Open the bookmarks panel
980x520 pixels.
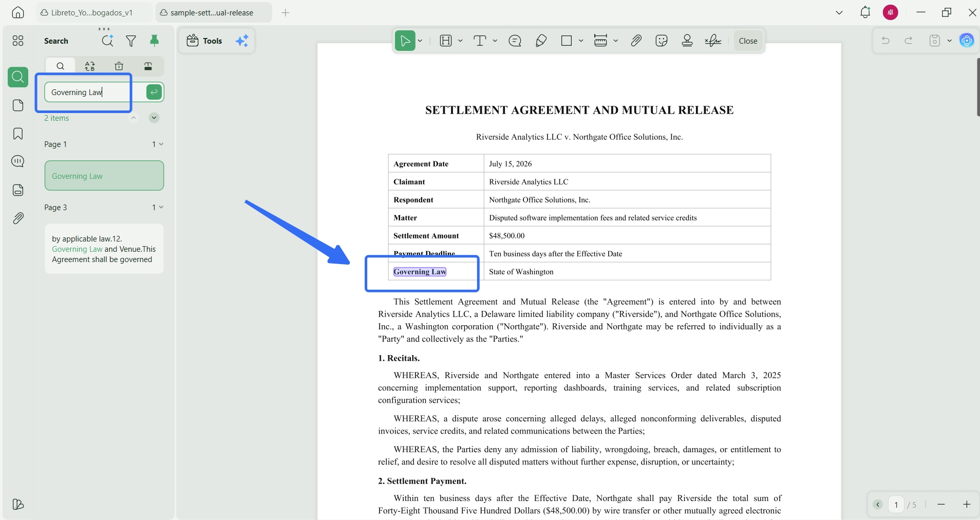(x=18, y=134)
